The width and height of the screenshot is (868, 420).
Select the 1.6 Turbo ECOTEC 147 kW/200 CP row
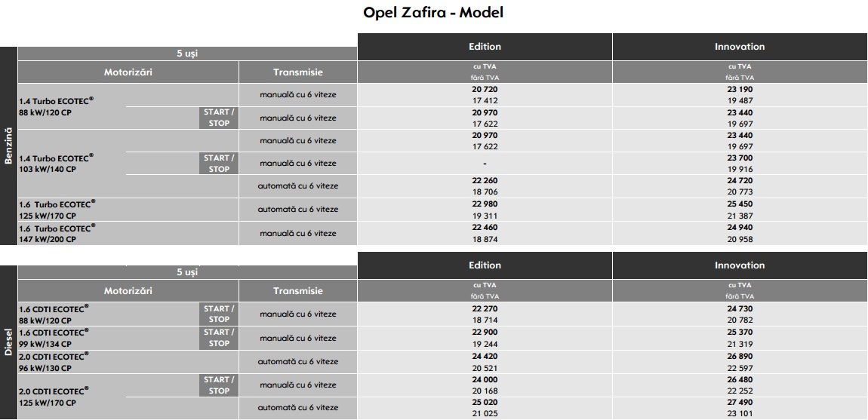(443, 233)
